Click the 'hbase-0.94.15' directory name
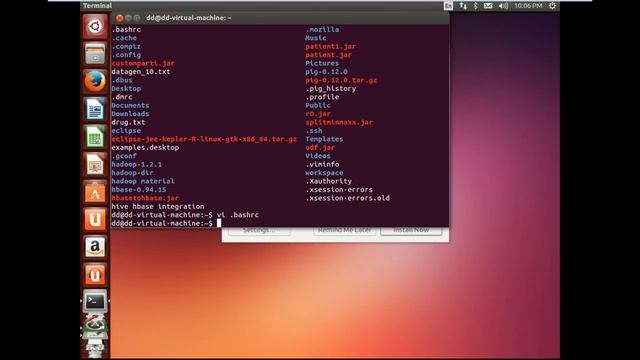The image size is (640, 360). 139,189
